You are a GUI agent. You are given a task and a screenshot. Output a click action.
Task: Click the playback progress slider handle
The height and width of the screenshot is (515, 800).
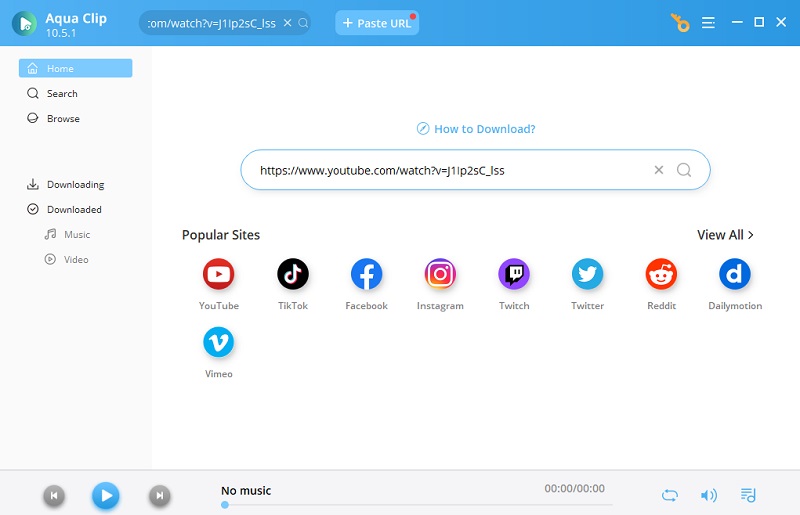(225, 505)
